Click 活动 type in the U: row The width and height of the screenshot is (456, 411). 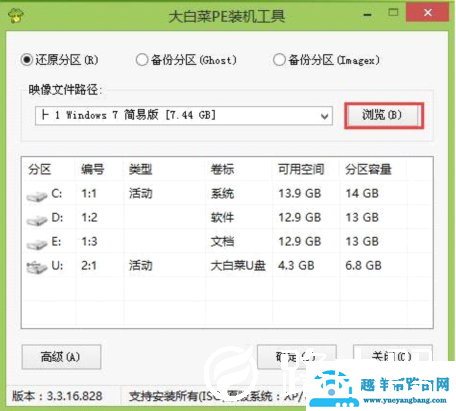[141, 265]
